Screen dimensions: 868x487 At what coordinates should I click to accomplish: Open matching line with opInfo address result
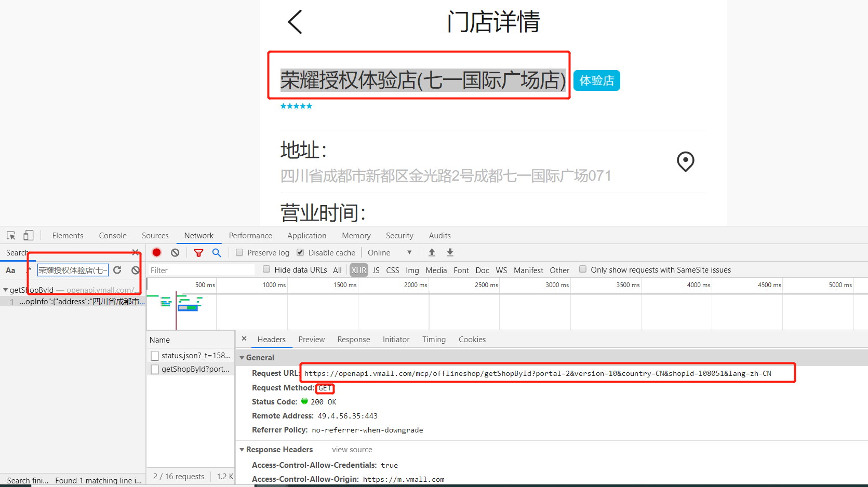[x=73, y=302]
